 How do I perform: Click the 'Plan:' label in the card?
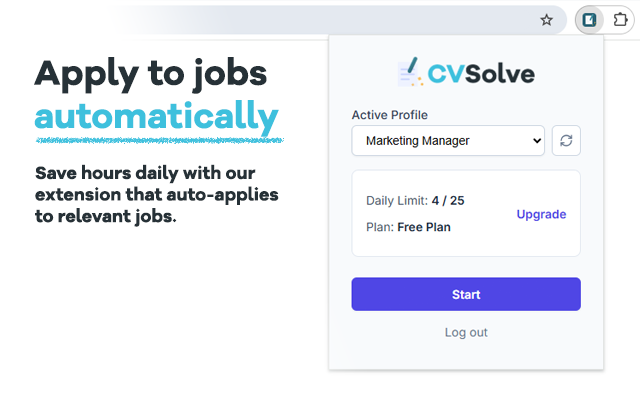[x=380, y=227]
